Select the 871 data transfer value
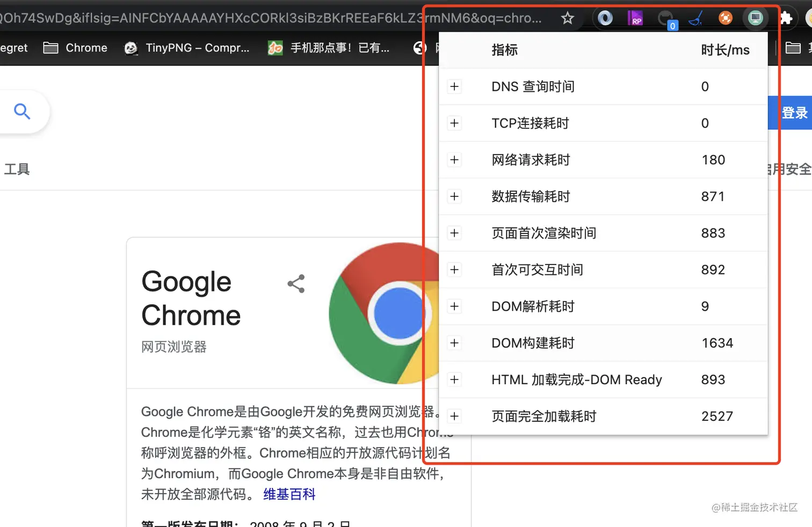The image size is (812, 527). tap(713, 196)
